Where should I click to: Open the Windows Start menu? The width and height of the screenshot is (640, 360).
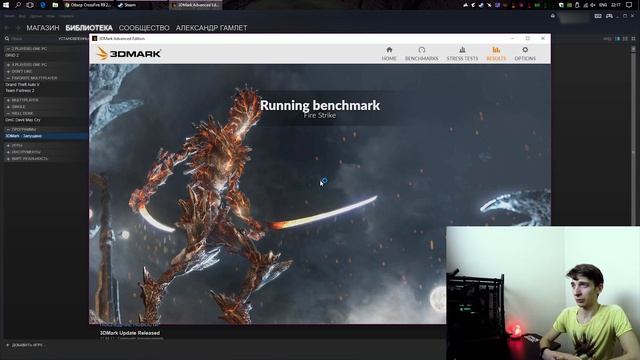point(6,5)
